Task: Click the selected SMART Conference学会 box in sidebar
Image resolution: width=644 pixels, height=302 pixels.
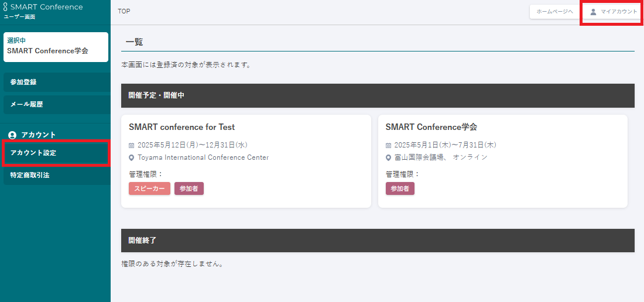Action: click(56, 47)
